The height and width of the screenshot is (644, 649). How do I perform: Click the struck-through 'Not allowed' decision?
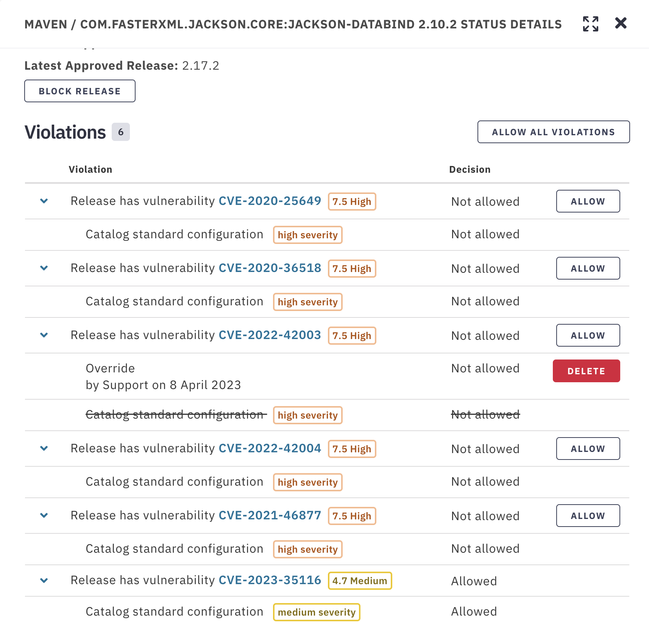(485, 415)
